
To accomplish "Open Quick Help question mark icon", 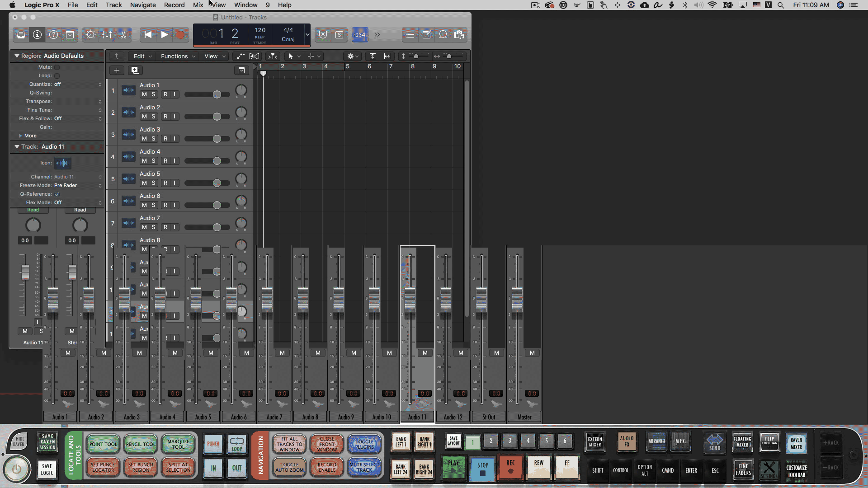I will pos(53,35).
